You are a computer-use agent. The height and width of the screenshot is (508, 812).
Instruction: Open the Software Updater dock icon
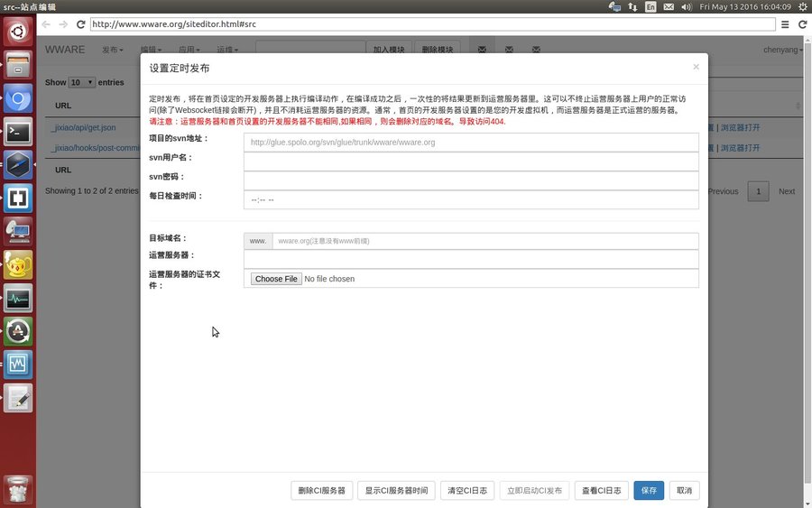click(18, 331)
